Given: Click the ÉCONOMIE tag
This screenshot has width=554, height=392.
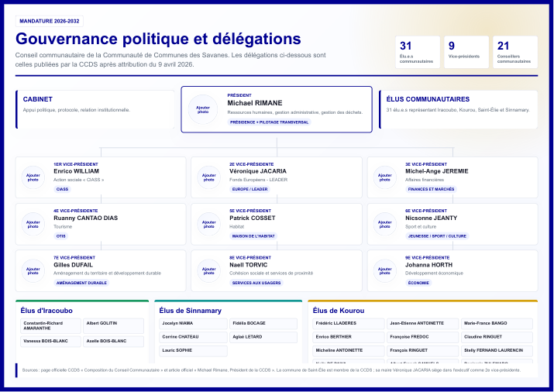Looking at the screenshot, I should tap(418, 283).
